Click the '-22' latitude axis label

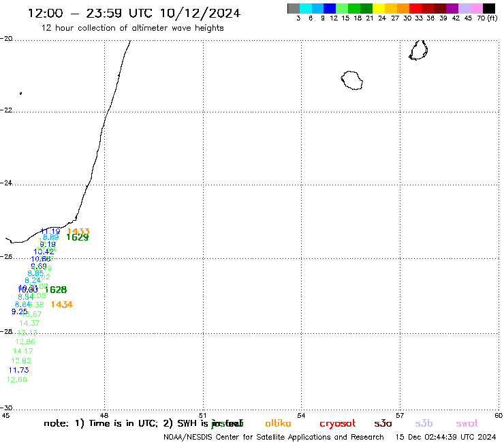pos(6,110)
